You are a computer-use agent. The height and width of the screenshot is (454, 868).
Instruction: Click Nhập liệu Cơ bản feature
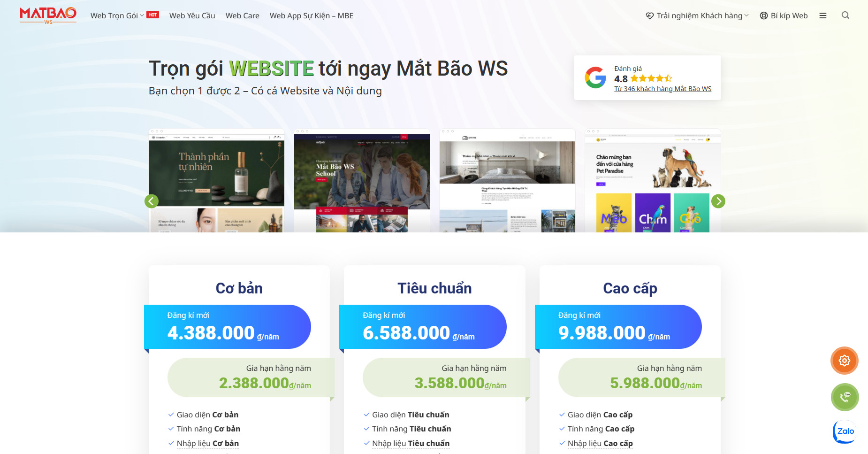click(x=208, y=443)
